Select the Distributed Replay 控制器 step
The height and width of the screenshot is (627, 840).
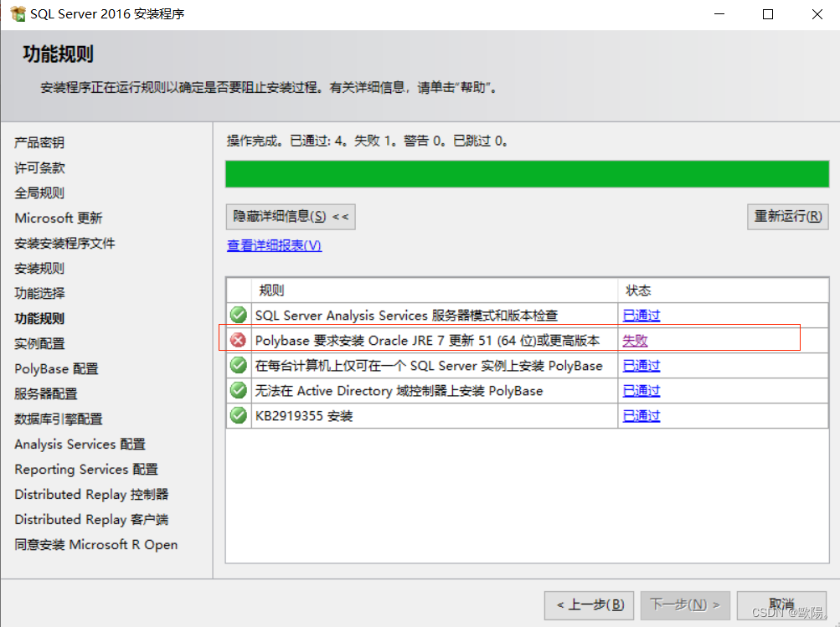coord(91,495)
